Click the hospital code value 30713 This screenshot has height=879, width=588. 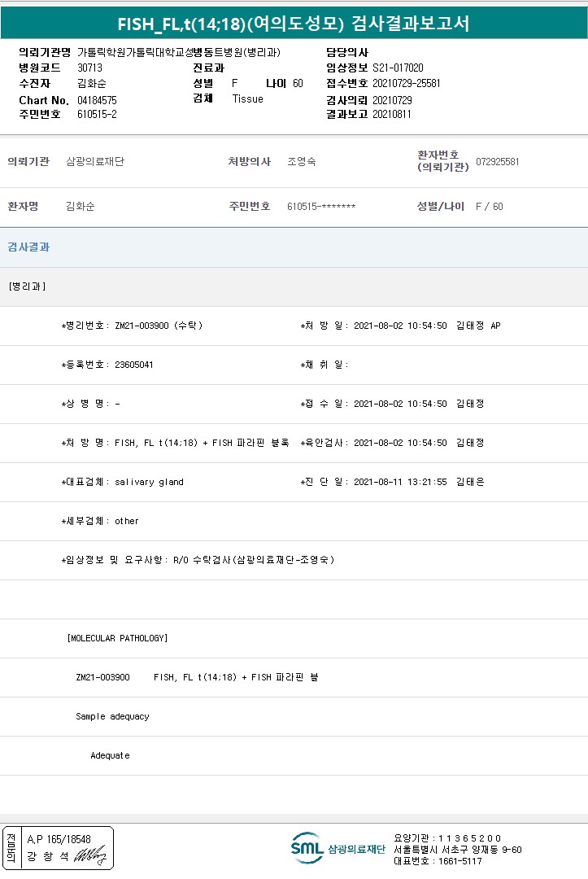point(90,68)
